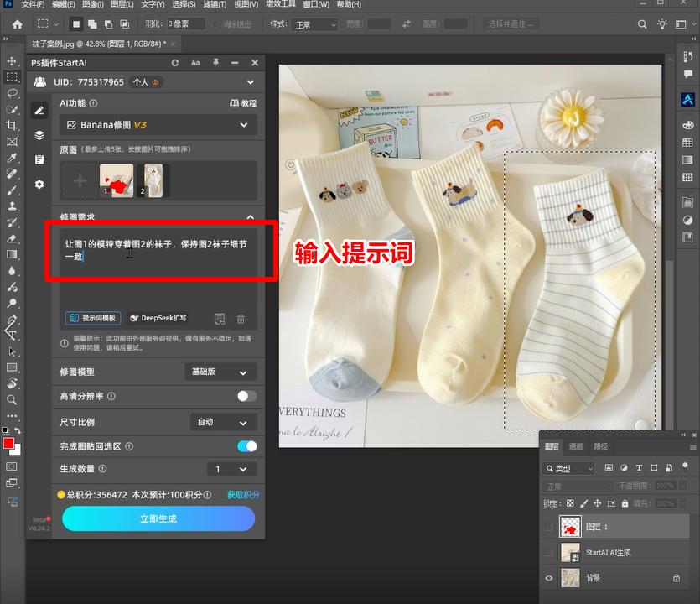The image size is (700, 604).
Task: Switch to the 路径 tab
Action: point(600,446)
